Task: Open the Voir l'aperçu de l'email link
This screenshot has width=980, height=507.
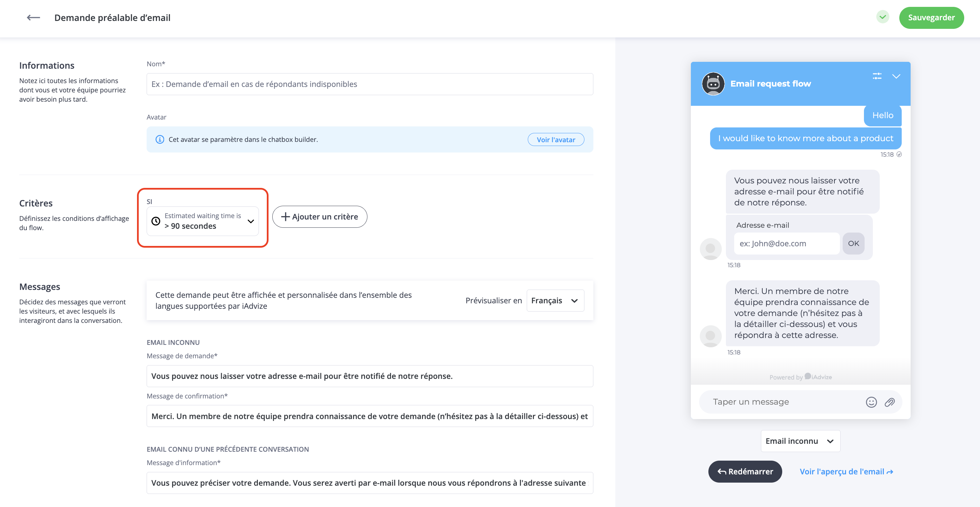Action: click(846, 472)
